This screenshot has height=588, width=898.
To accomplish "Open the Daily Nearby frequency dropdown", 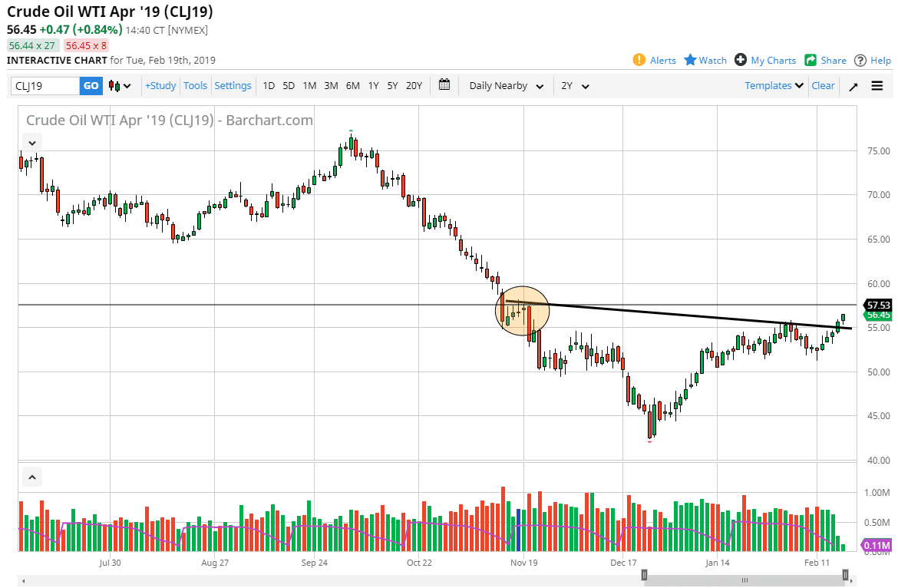I will click(x=504, y=85).
